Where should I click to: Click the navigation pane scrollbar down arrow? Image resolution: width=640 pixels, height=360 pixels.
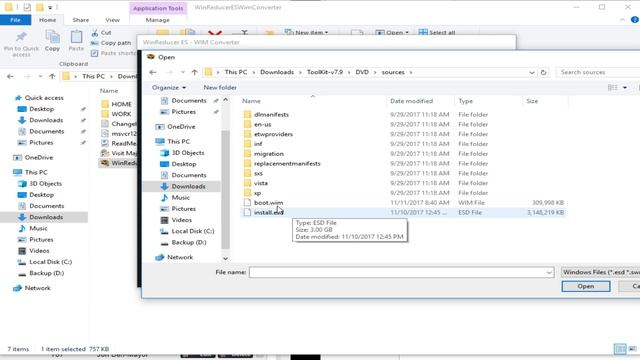225,258
